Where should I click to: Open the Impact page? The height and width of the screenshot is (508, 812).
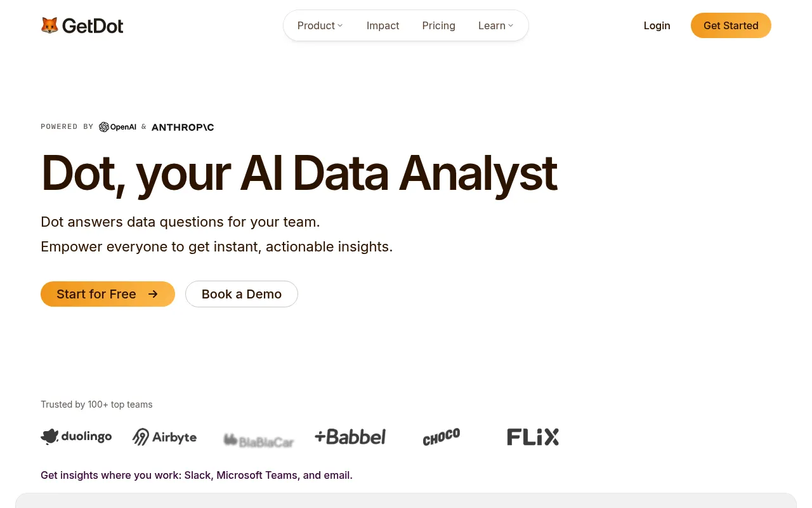click(x=383, y=25)
